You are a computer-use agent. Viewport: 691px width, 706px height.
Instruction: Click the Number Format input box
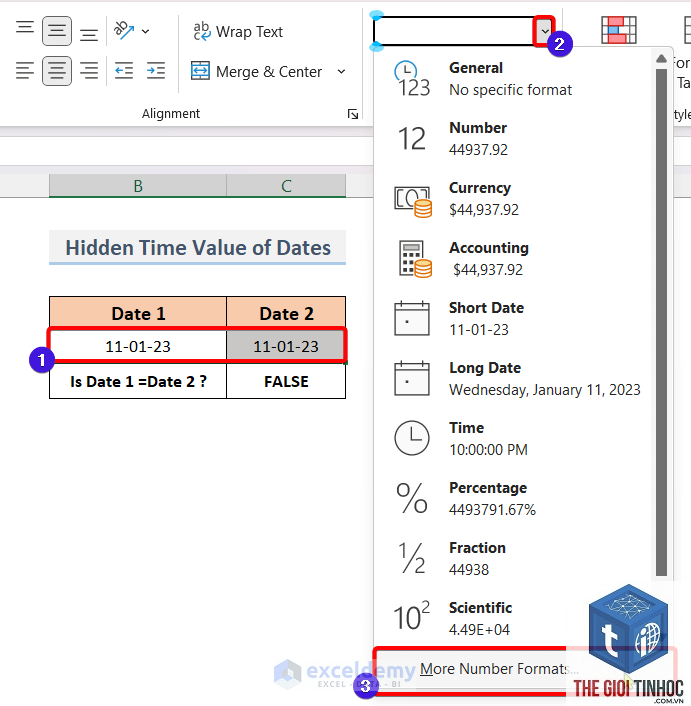[453, 31]
